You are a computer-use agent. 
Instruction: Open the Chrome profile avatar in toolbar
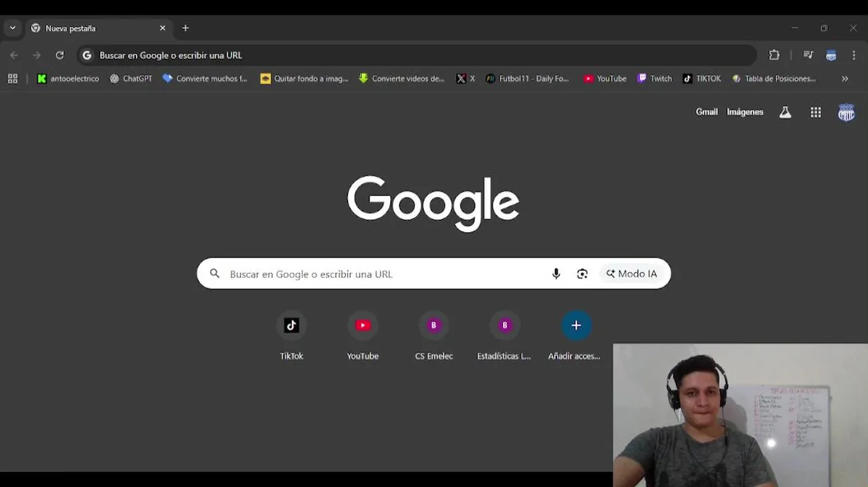tap(831, 55)
